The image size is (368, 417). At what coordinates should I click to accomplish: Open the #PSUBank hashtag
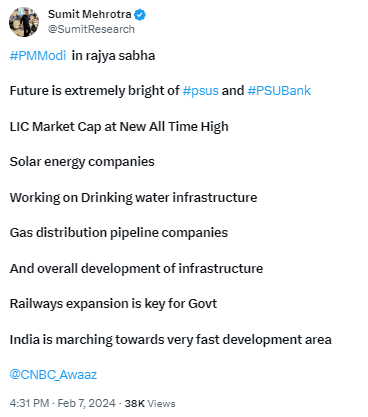point(279,91)
